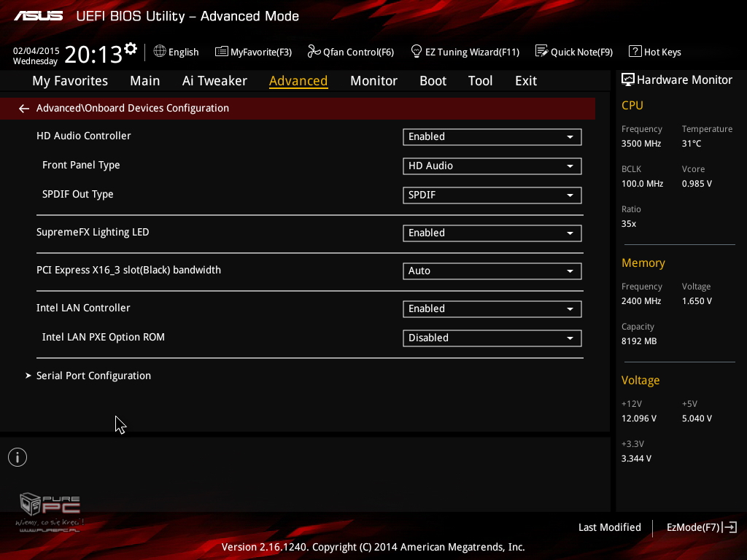Viewport: 747px width, 560px height.
Task: Click the HD Audio Controller label
Action: tap(84, 136)
